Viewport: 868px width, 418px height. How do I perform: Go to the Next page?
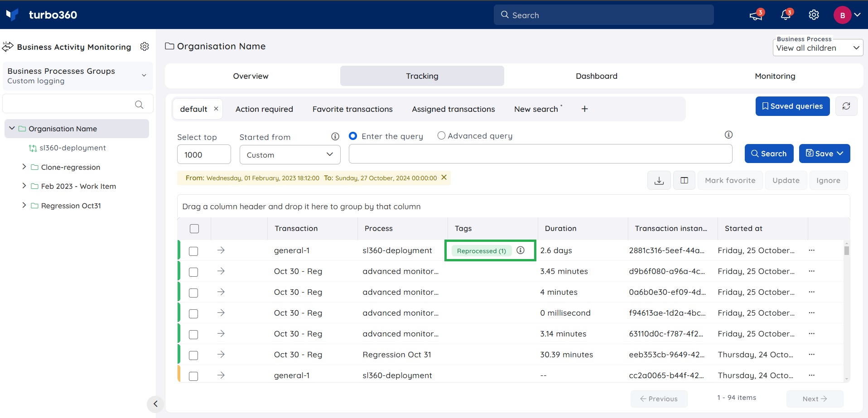click(815, 399)
